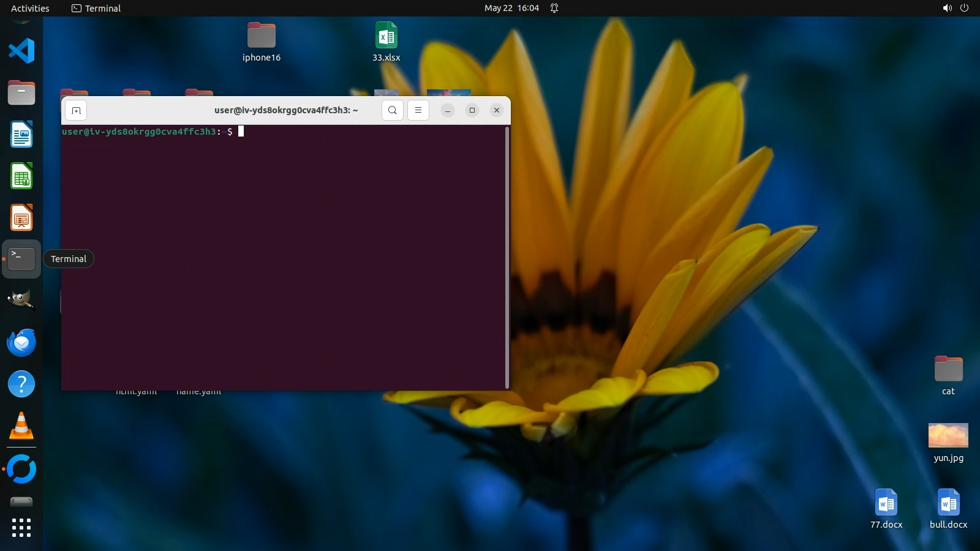The image size is (980, 551).
Task: Open LibreOffice Impress from dock
Action: click(x=21, y=218)
